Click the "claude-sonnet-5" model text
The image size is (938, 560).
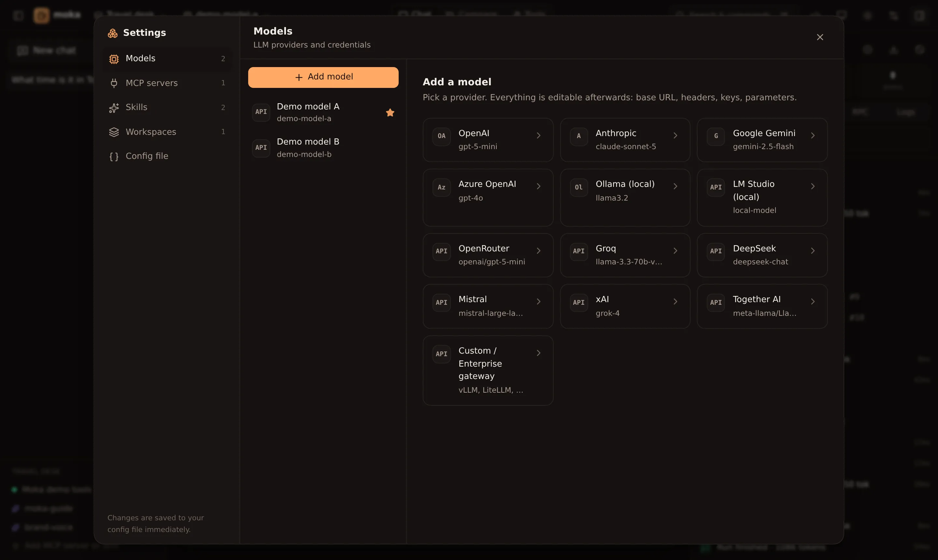tap(625, 147)
